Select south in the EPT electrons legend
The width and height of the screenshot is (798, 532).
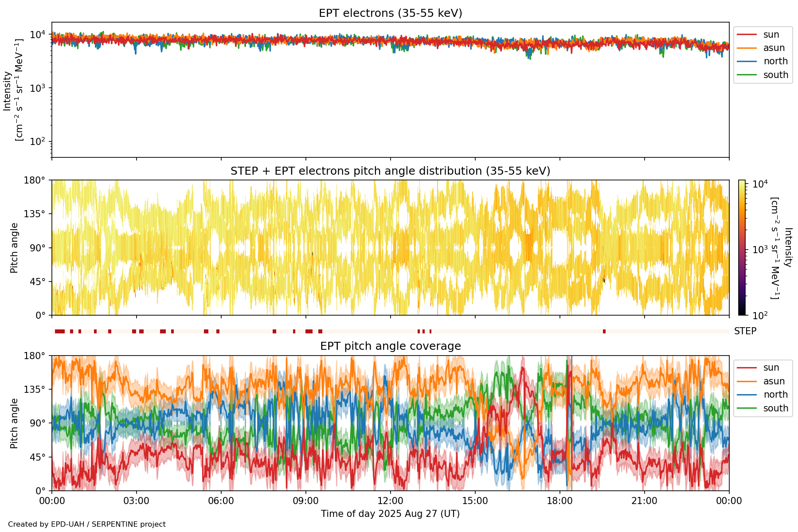pyautogui.click(x=775, y=75)
